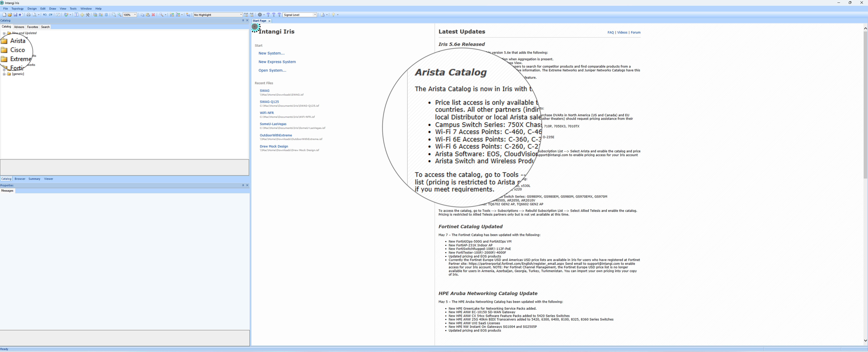Click the PoE gauge icon
Viewport: 868px width, 352px height.
point(252,15)
